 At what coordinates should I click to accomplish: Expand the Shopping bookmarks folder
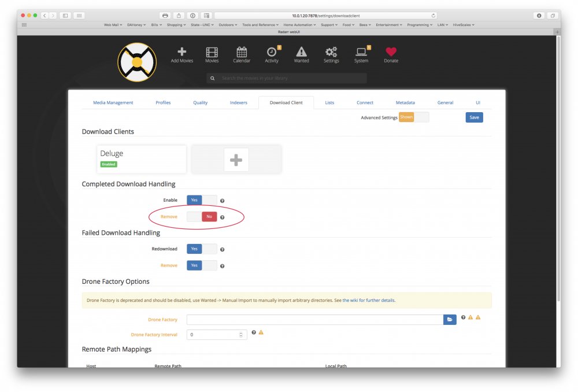pyautogui.click(x=176, y=25)
